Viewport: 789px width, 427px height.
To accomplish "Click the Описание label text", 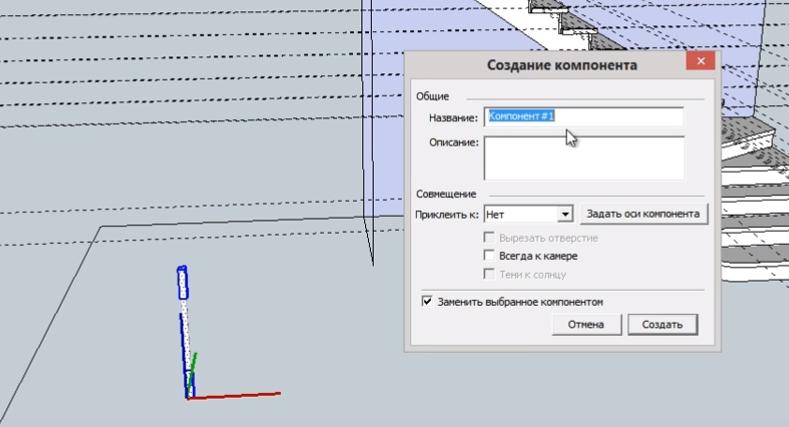I will coord(454,143).
